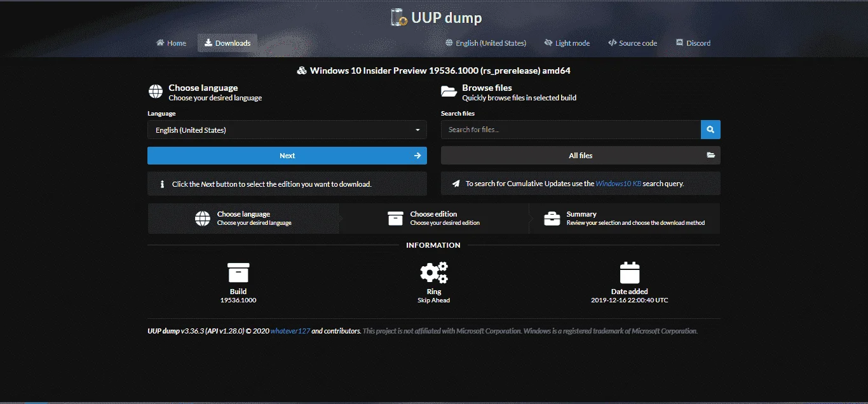Image resolution: width=868 pixels, height=404 pixels.
Task: Open the Discord link in the navbar
Action: [693, 43]
